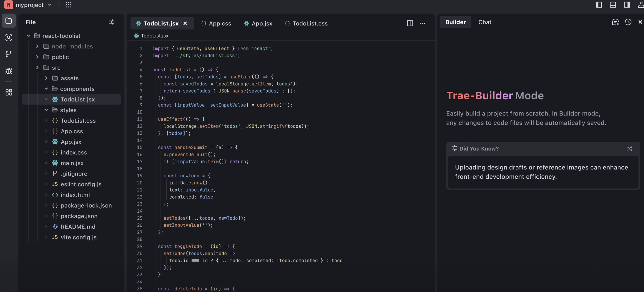Toggle the bottom panel layout
This screenshot has height=292, width=644.
[x=613, y=5]
